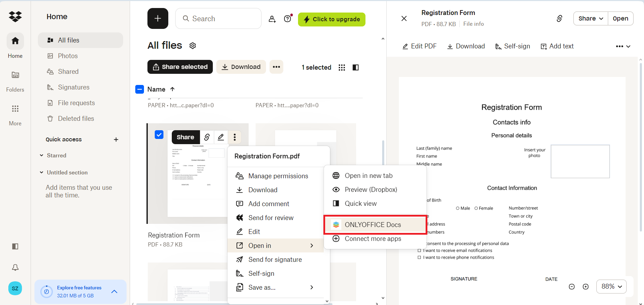
Task: Click the Dropbox logo icon
Action: pyautogui.click(x=15, y=16)
